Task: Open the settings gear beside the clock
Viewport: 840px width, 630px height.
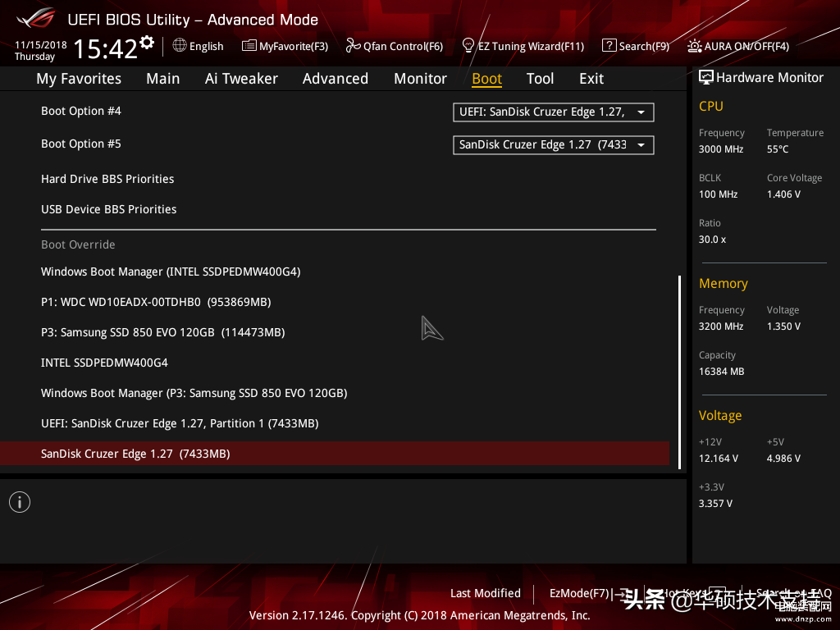Action: (x=147, y=43)
